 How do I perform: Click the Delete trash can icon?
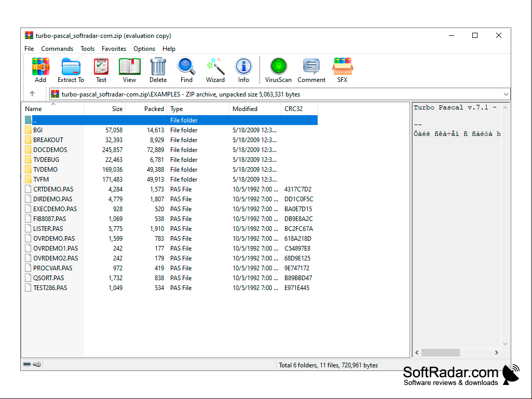pyautogui.click(x=158, y=66)
